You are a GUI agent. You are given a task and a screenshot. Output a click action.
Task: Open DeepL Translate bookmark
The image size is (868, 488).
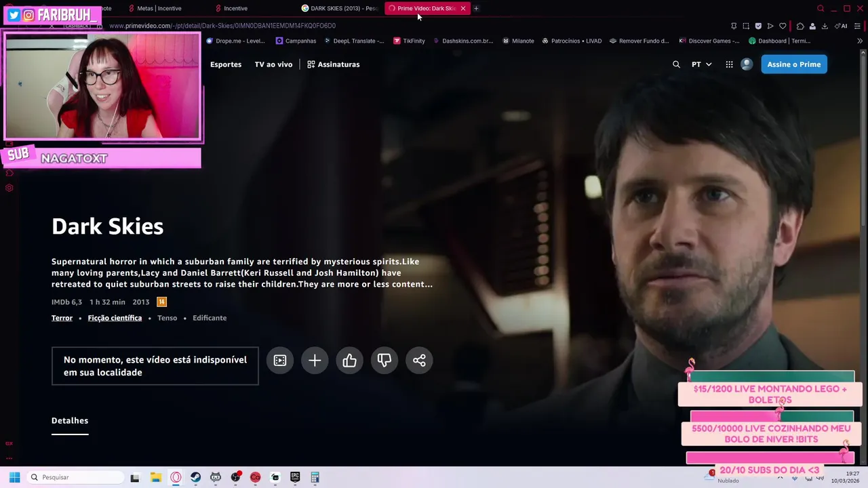pyautogui.click(x=353, y=41)
